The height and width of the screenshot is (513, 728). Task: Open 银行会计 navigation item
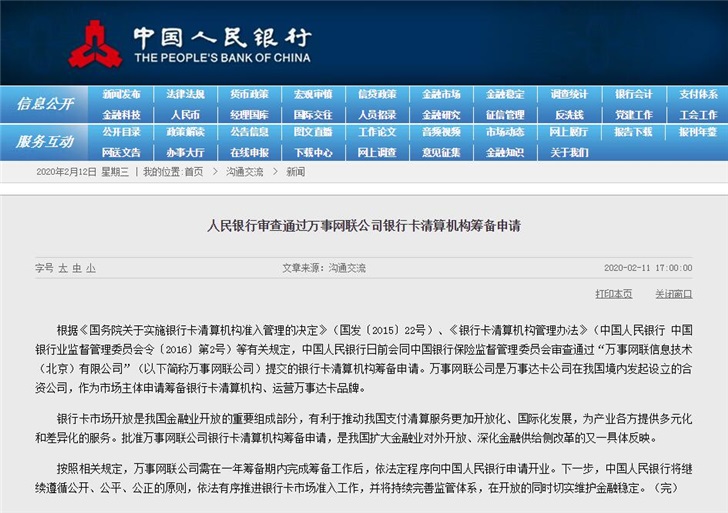(x=633, y=94)
